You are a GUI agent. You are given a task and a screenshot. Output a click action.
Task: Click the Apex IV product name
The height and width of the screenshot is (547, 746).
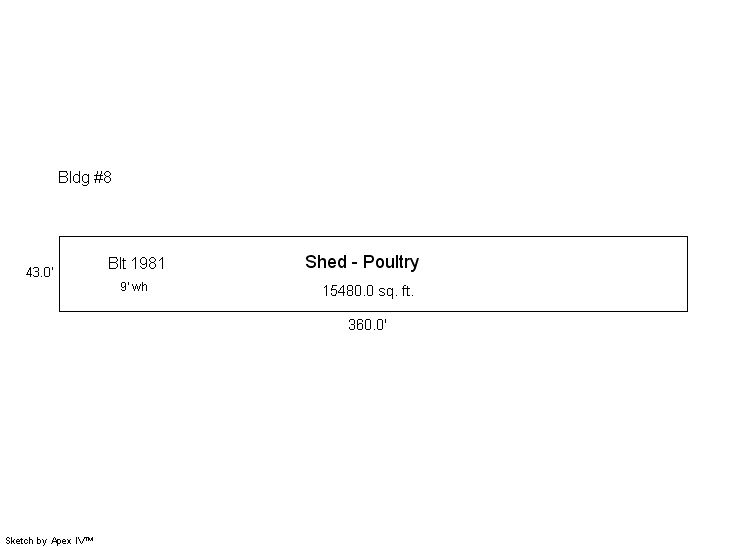pyautogui.click(x=72, y=540)
